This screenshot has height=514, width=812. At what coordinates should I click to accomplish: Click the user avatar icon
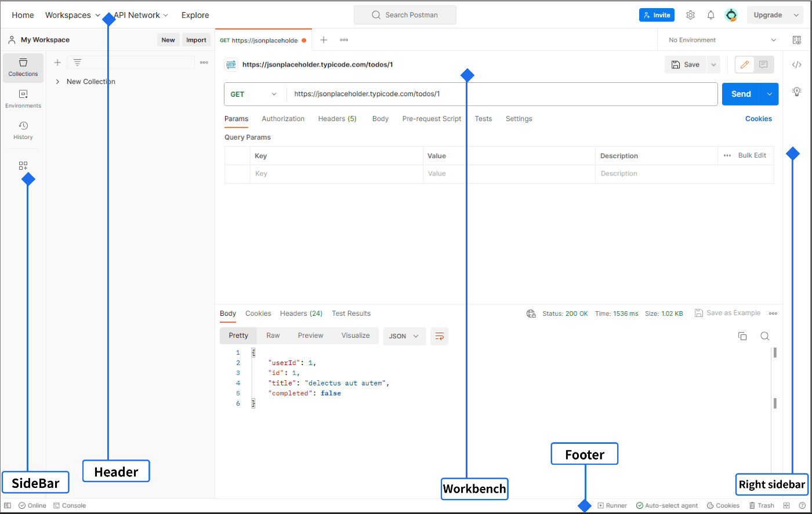pos(731,15)
